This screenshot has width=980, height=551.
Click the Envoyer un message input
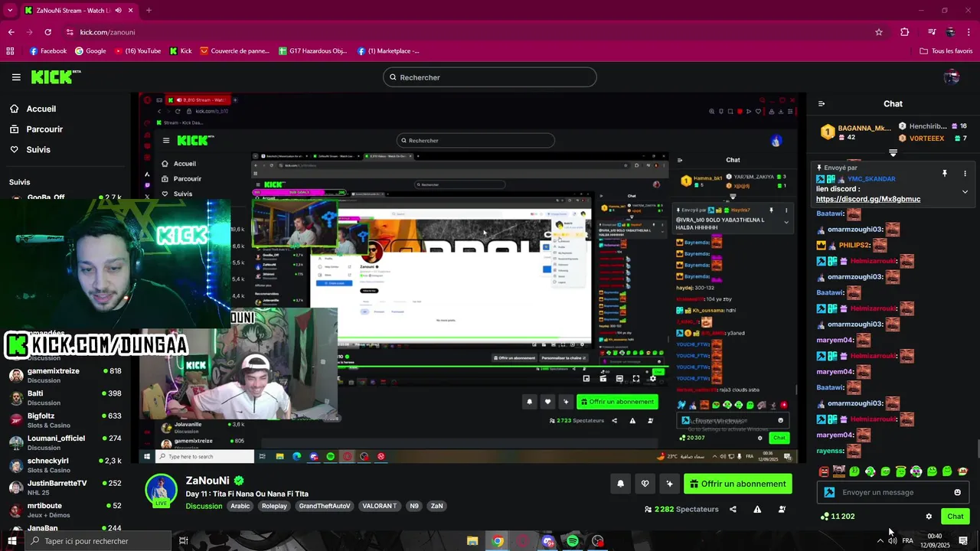coord(893,492)
